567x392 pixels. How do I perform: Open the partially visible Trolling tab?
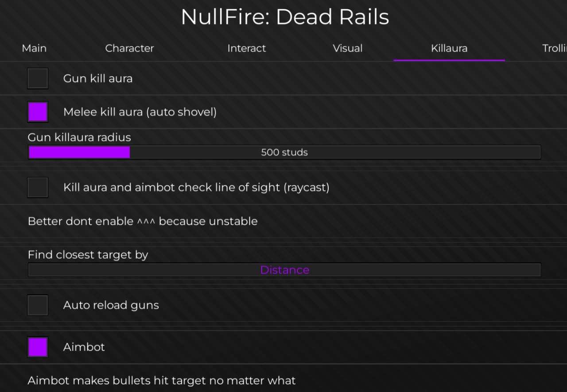click(x=554, y=48)
